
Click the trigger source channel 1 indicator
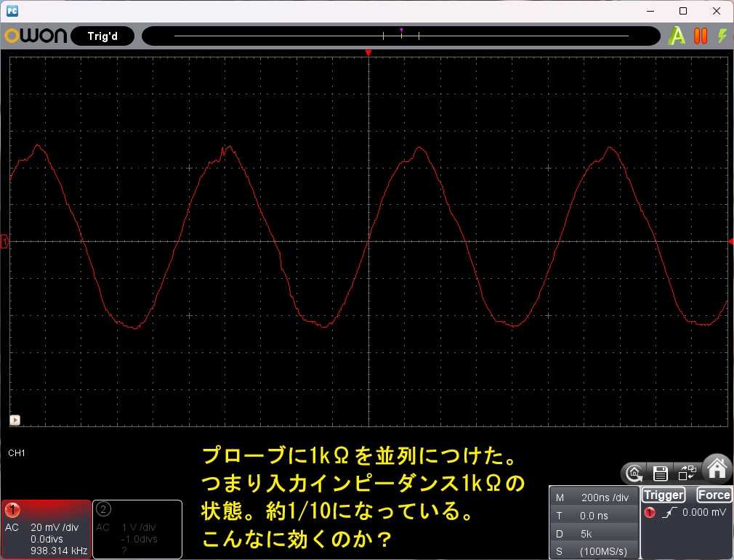tap(650, 512)
